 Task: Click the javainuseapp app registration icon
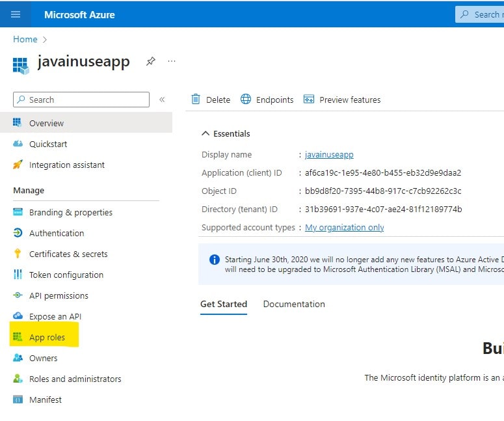tap(21, 66)
